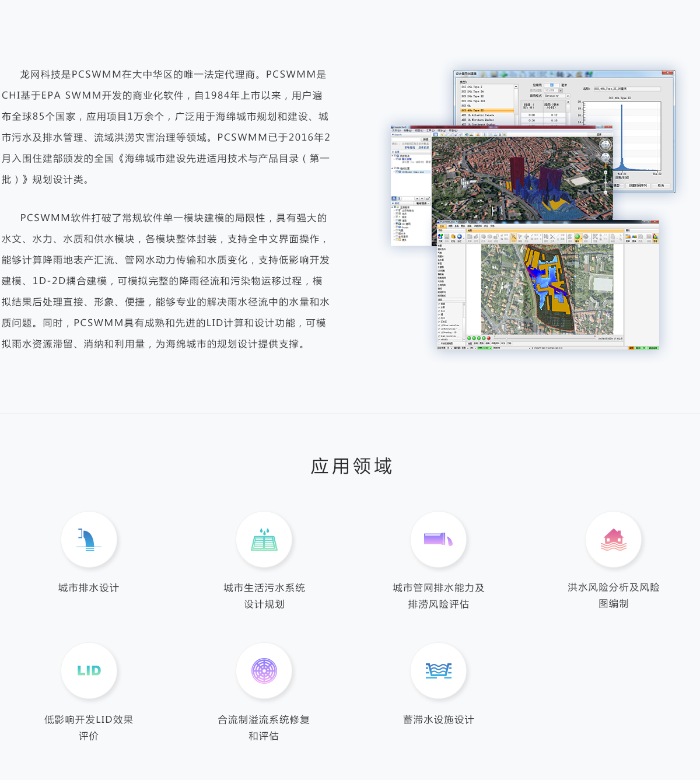Click the 应用领域 section heading
The height and width of the screenshot is (780, 700).
(352, 466)
